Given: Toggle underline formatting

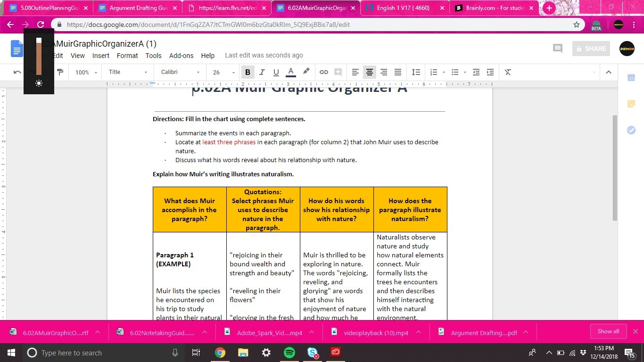Looking at the screenshot, I should coord(276,72).
